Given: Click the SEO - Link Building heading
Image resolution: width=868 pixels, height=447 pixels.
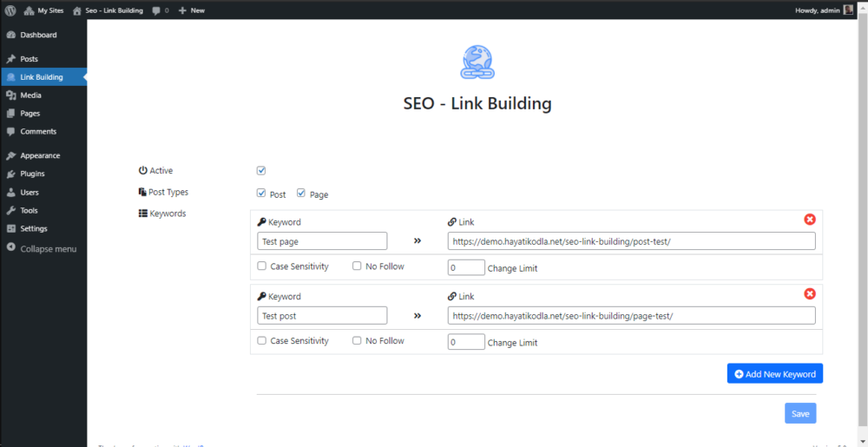Looking at the screenshot, I should tap(477, 104).
